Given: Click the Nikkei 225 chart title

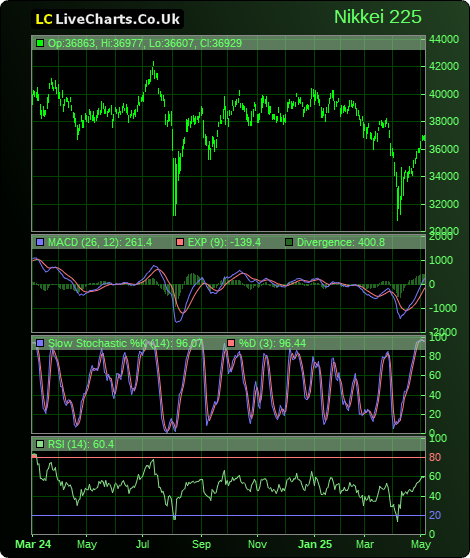Looking at the screenshot, I should 378,17.
